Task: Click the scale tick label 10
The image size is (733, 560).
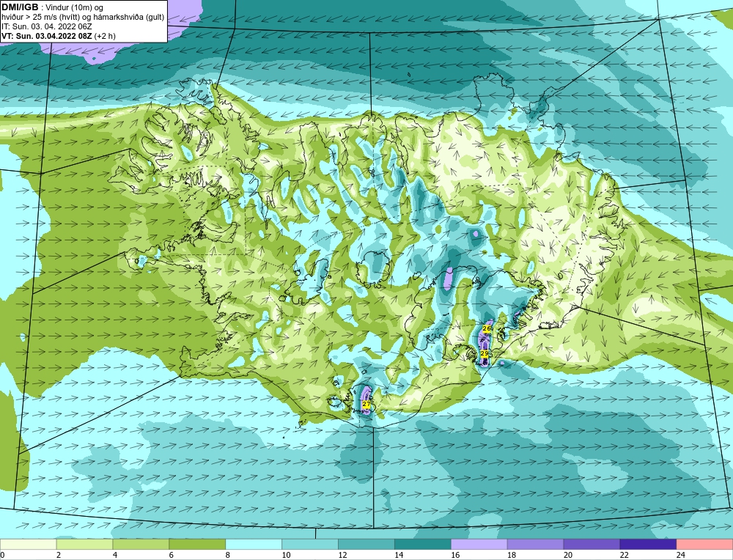Action: [x=286, y=555]
